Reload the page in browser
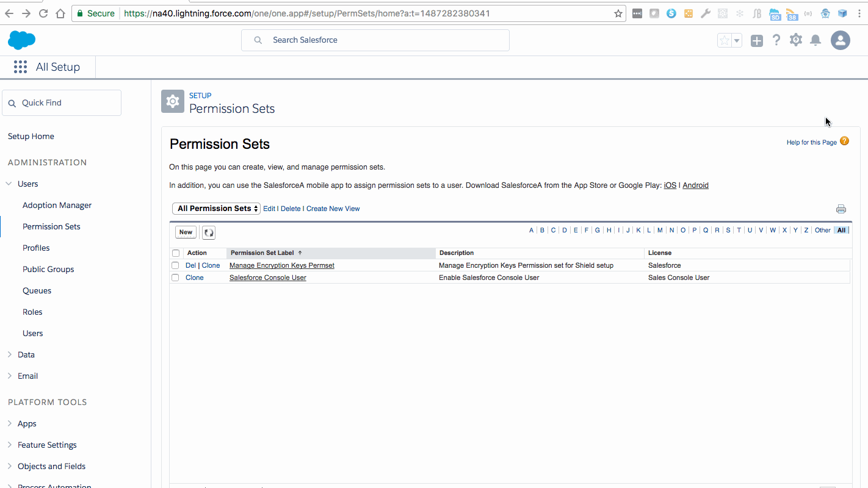Screen dimensions: 868x488 pos(43,13)
